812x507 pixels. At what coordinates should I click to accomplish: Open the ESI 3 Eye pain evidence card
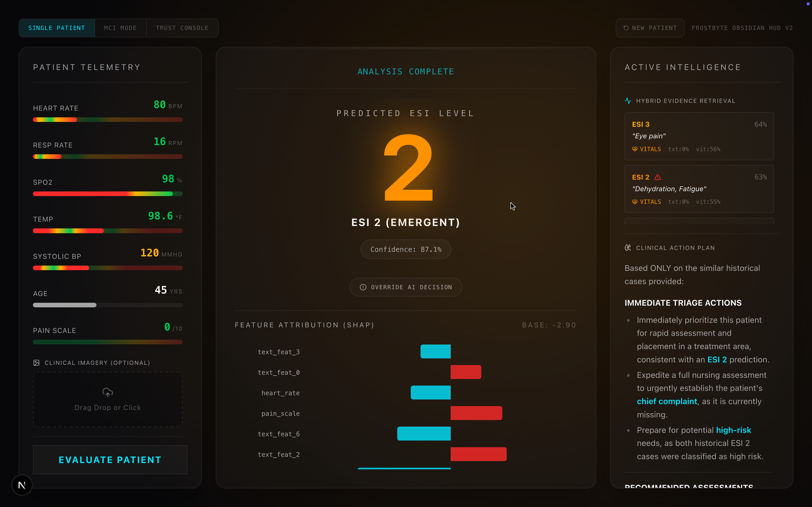pyautogui.click(x=699, y=136)
